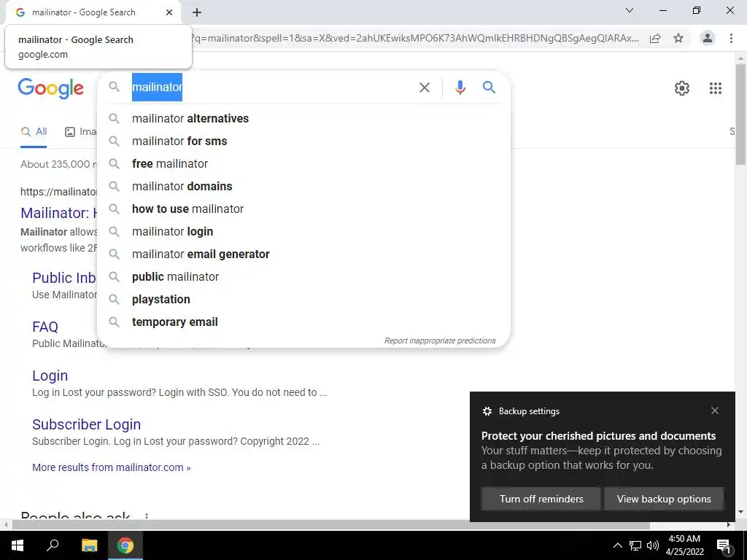Viewport: 747px width, 560px height.
Task: Open the Google apps grid
Action: pyautogui.click(x=715, y=88)
